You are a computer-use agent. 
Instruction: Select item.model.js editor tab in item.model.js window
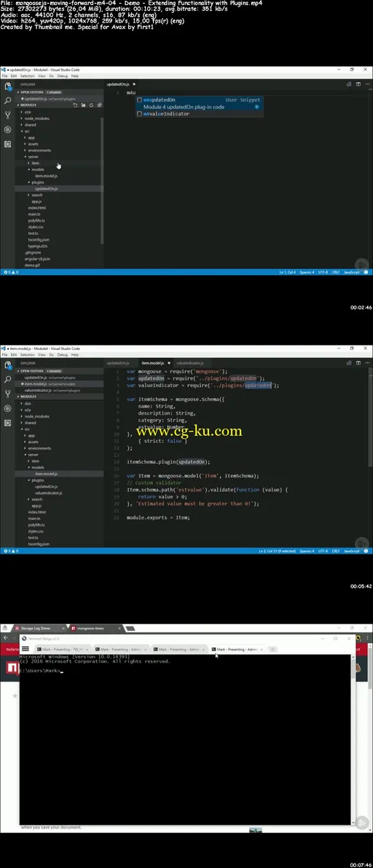tap(153, 363)
